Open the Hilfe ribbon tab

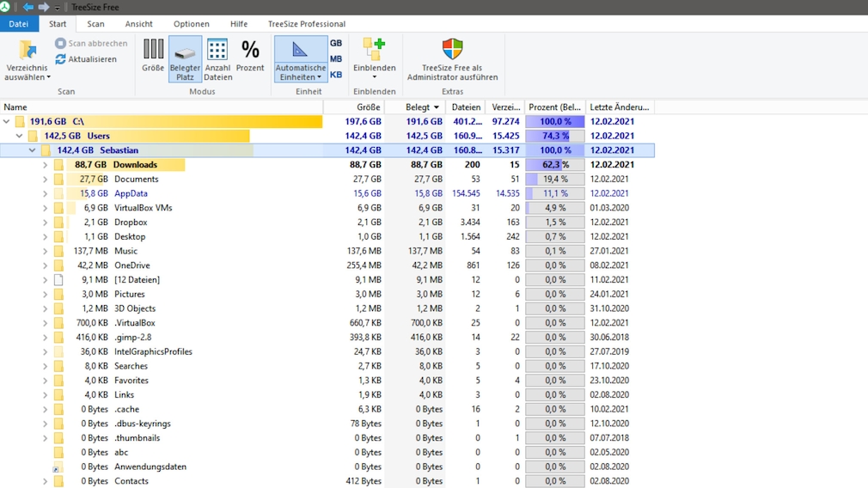tap(239, 24)
